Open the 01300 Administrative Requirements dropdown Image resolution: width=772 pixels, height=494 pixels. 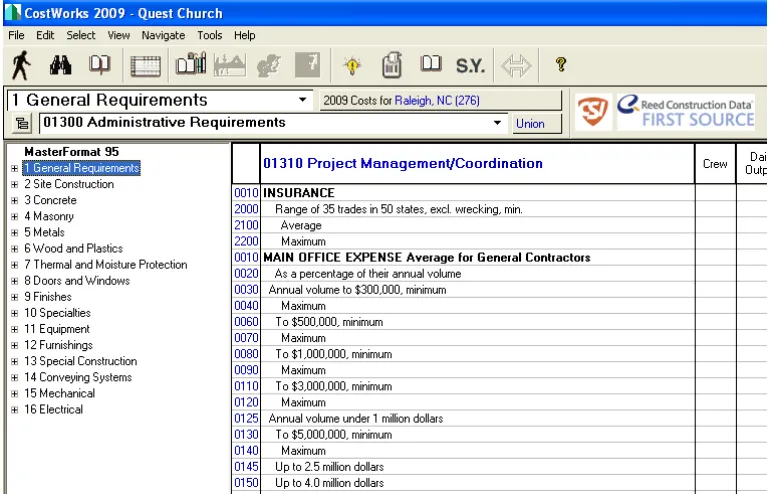(x=497, y=123)
